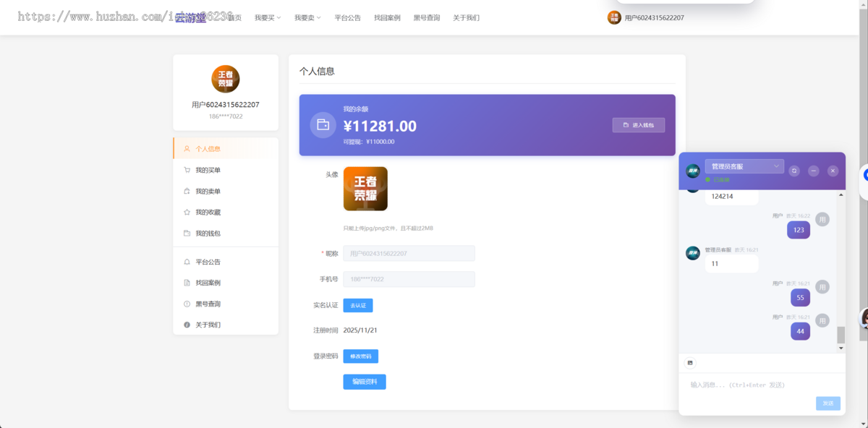
Task: Open 平台公告 in the sidebar
Action: click(226, 262)
